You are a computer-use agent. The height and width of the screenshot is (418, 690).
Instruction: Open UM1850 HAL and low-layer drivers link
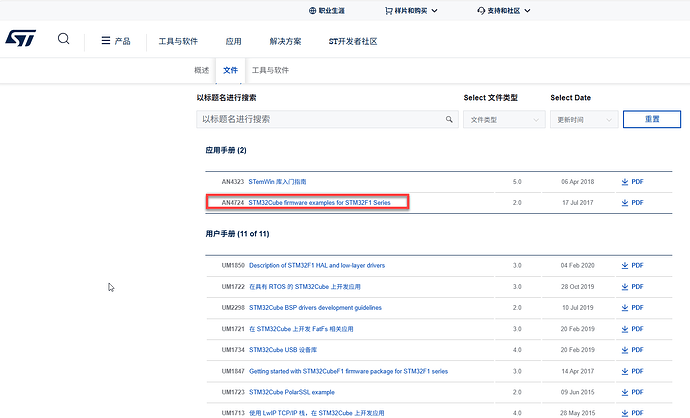click(x=317, y=265)
